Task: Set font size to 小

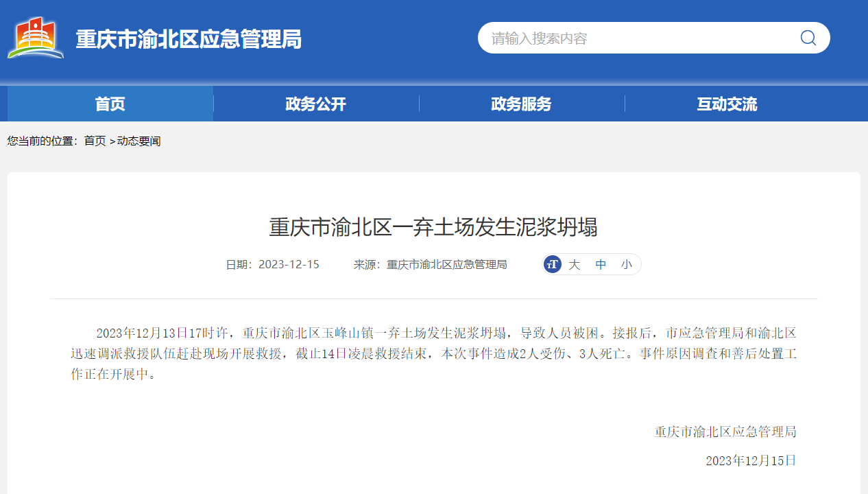Action: point(627,264)
